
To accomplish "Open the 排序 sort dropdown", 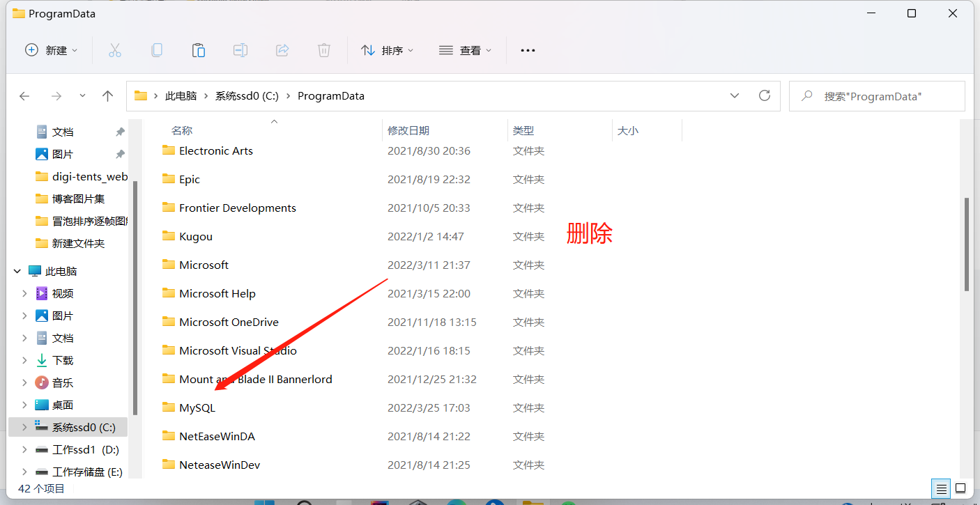I will pyautogui.click(x=388, y=50).
